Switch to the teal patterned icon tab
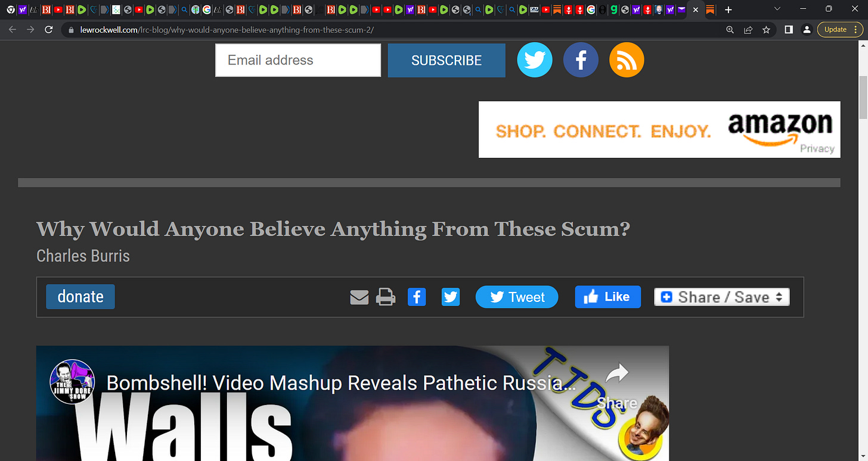Image resolution: width=868 pixels, height=461 pixels. pyautogui.click(x=116, y=10)
